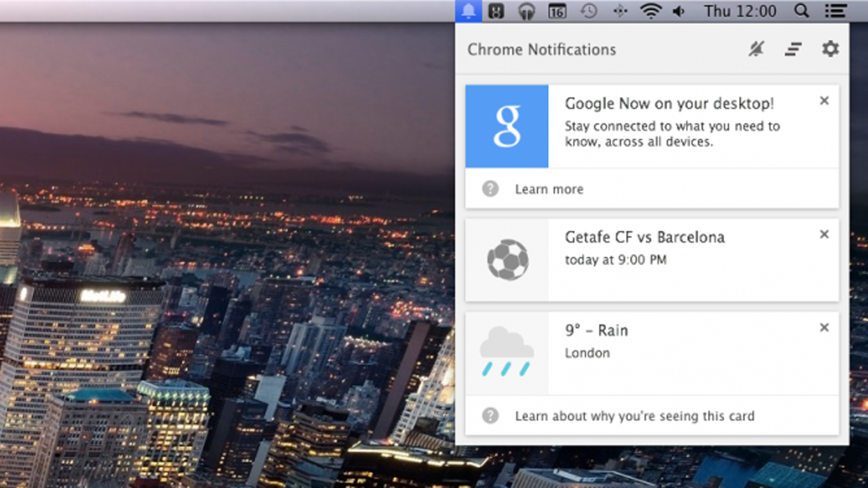Mute notifications using the slashed bell icon
This screenshot has width=868, height=488.
(756, 49)
